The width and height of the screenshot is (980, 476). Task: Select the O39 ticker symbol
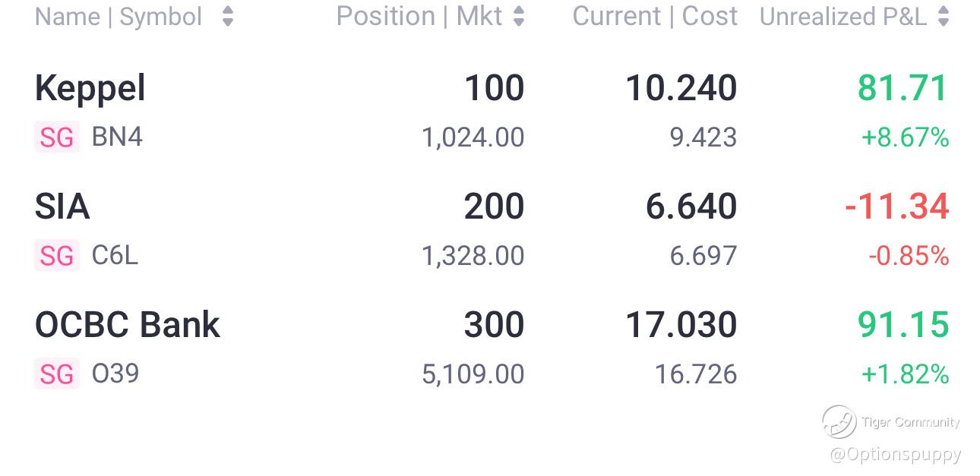[115, 374]
